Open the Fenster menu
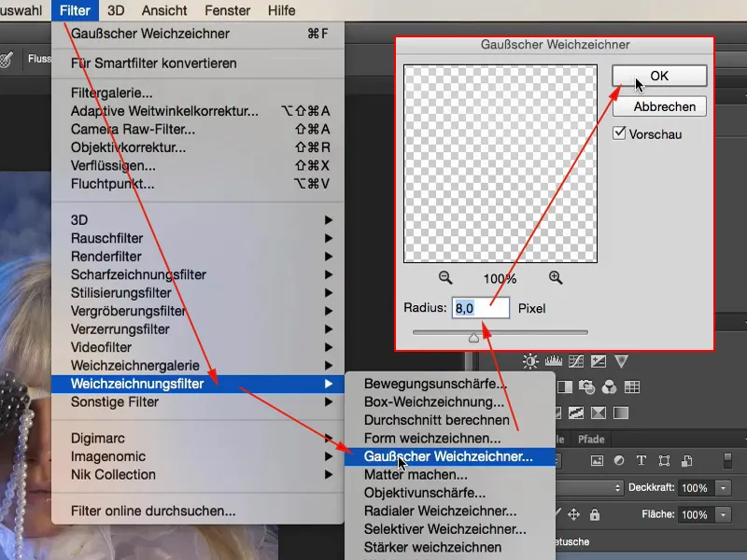Viewport: 747px width, 560px height. click(x=227, y=10)
